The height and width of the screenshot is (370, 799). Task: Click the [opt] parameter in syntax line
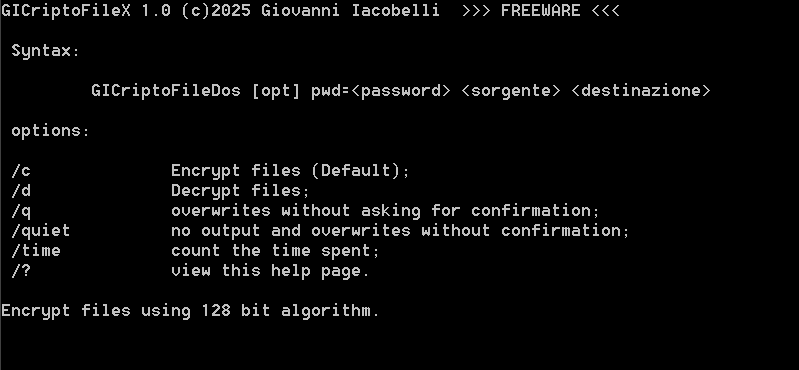tap(276, 91)
